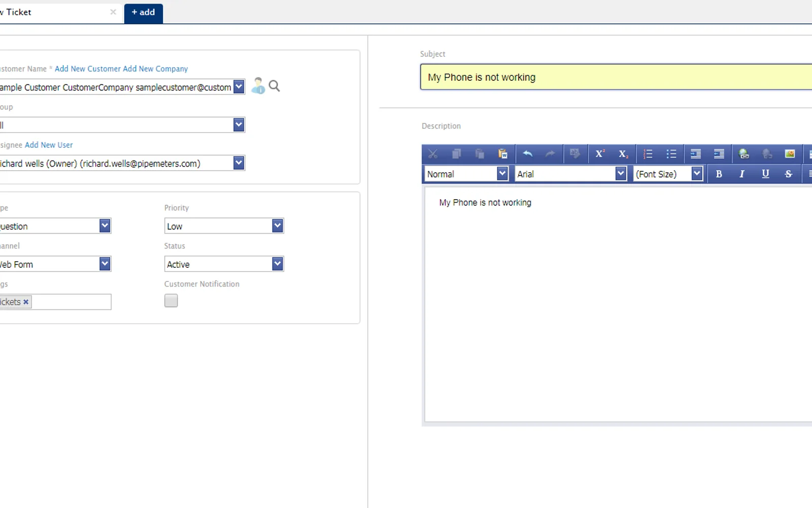
Task: Close the New Ticket tab
Action: 113,12
